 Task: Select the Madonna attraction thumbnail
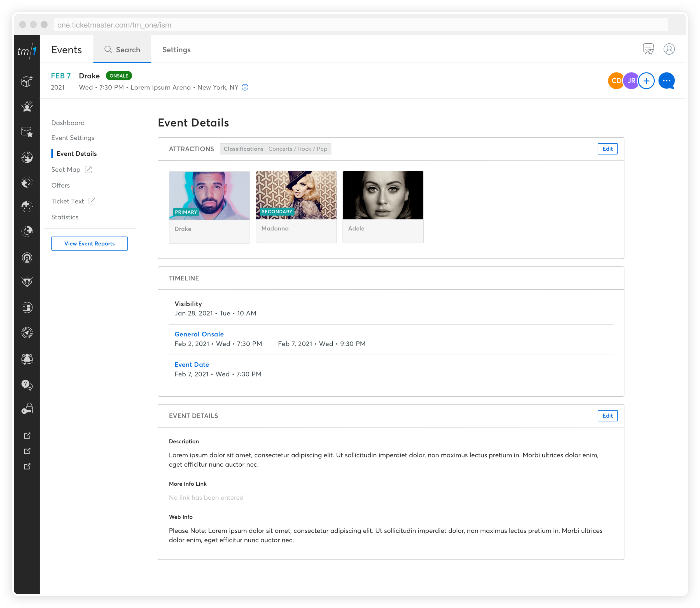296,195
